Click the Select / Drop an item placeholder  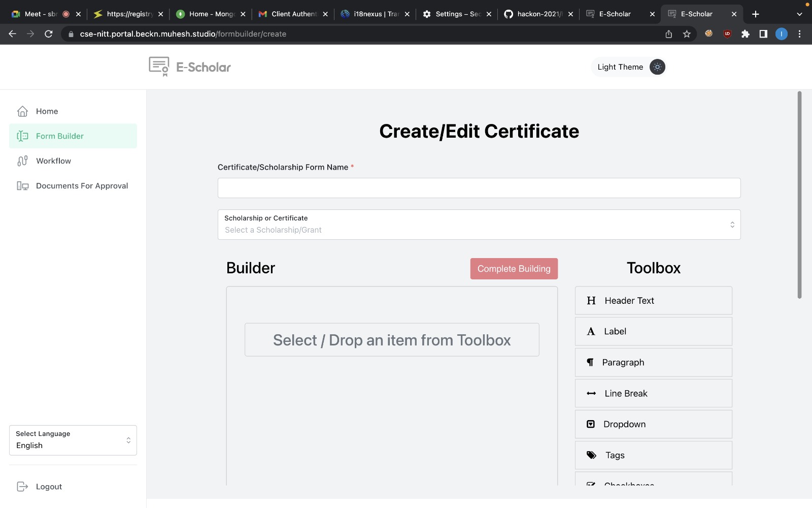click(x=392, y=340)
